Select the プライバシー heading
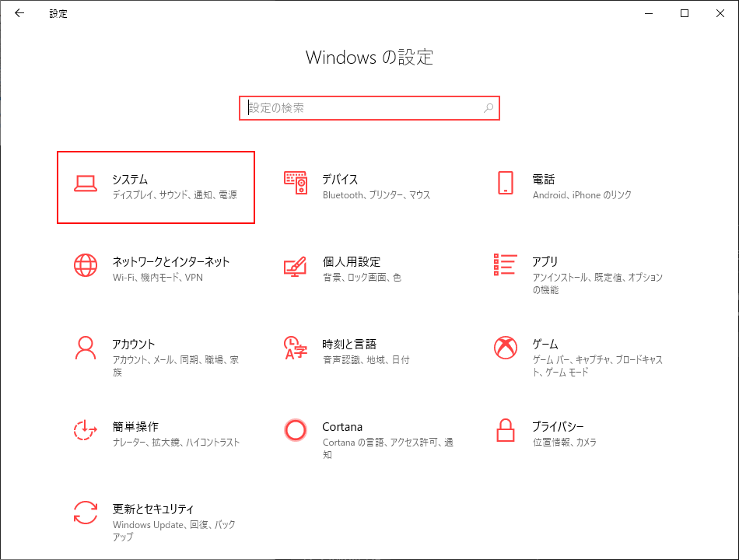Screen dimensions: 739x560 pyautogui.click(x=558, y=426)
